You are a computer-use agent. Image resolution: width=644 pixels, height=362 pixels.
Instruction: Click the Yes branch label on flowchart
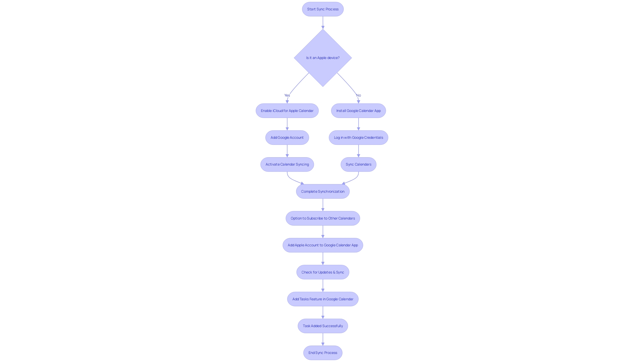(x=287, y=95)
